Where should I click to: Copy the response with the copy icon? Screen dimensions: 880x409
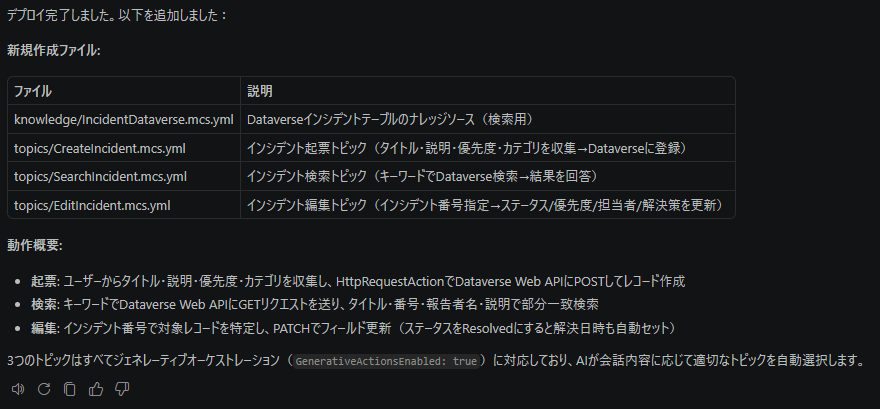click(70, 389)
